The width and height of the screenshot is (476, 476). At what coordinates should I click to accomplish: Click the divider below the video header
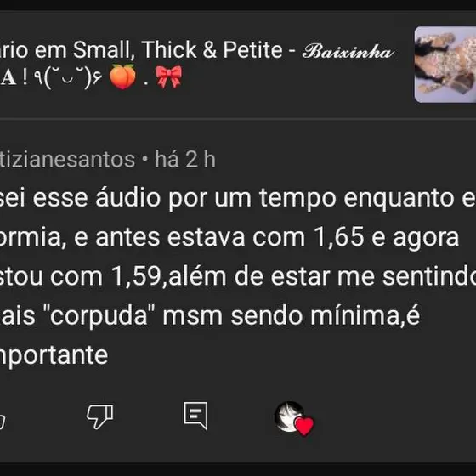238,119
